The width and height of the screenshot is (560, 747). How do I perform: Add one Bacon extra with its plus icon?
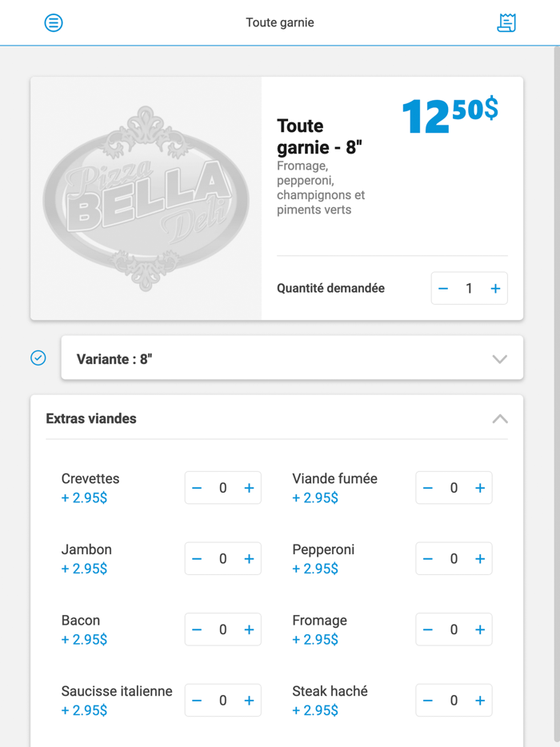coord(249,629)
